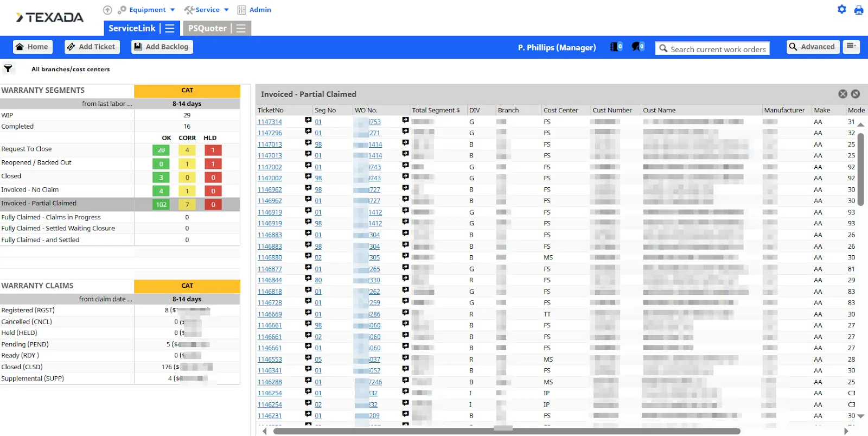The height and width of the screenshot is (436, 868).
Task: Click circled slash icon in Invoiced panel header
Action: pyautogui.click(x=856, y=94)
